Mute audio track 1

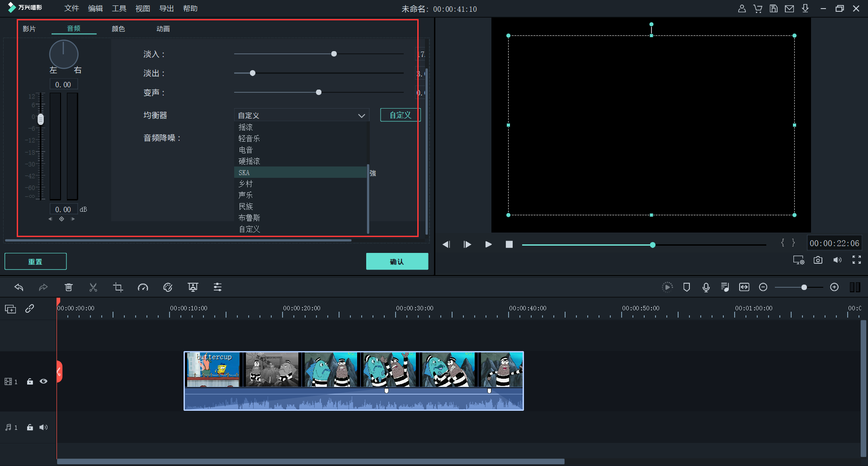tap(43, 428)
